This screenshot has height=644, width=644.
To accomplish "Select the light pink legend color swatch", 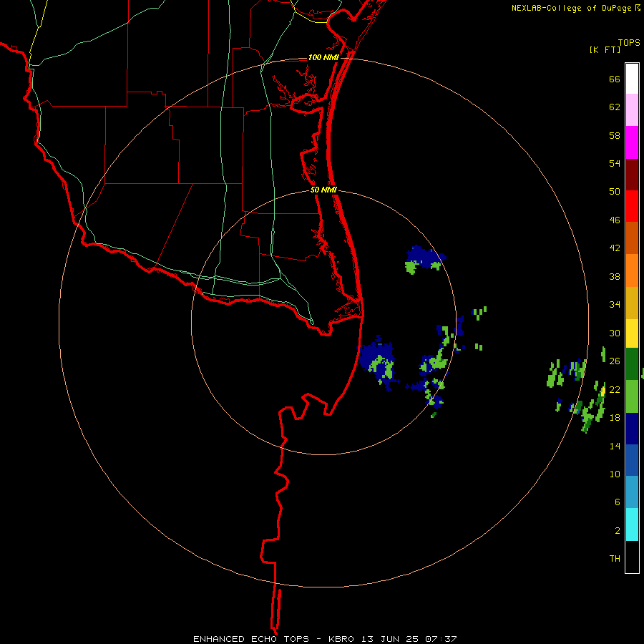I will pos(632,109).
